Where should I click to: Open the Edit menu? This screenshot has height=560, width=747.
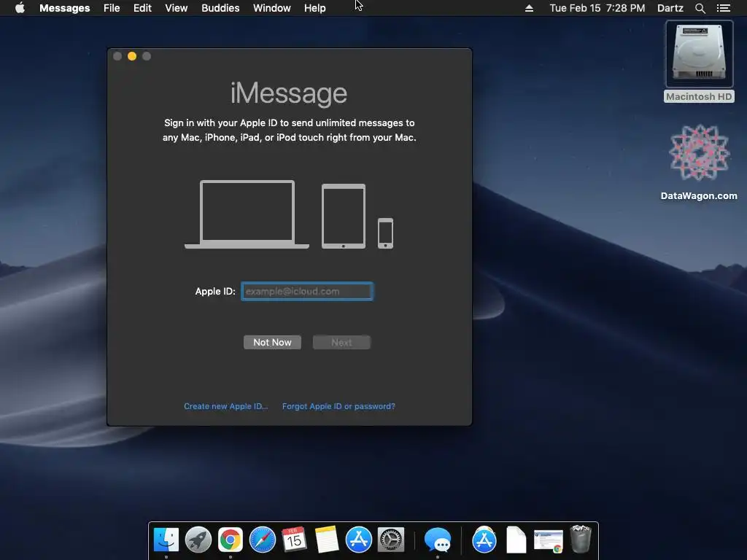point(142,8)
